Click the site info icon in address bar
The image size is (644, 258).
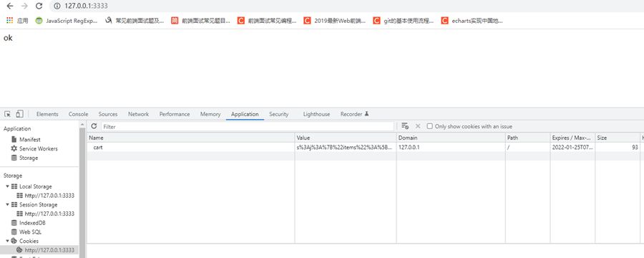[57, 6]
